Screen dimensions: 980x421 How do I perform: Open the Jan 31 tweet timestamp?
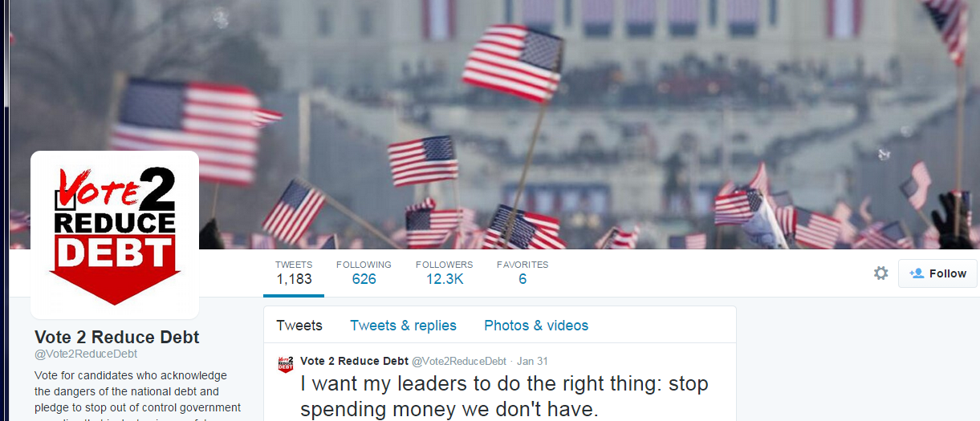[x=533, y=361]
